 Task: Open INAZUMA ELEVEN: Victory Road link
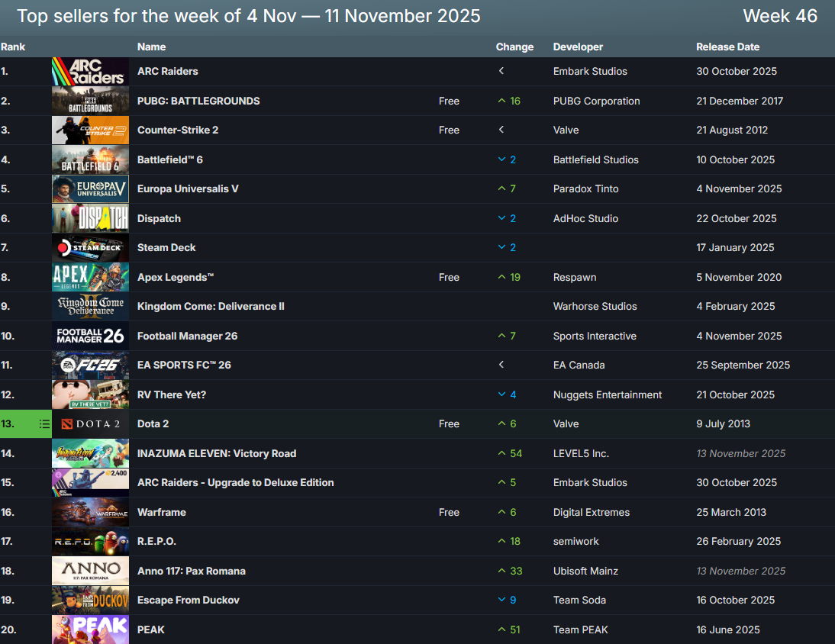pyautogui.click(x=216, y=453)
